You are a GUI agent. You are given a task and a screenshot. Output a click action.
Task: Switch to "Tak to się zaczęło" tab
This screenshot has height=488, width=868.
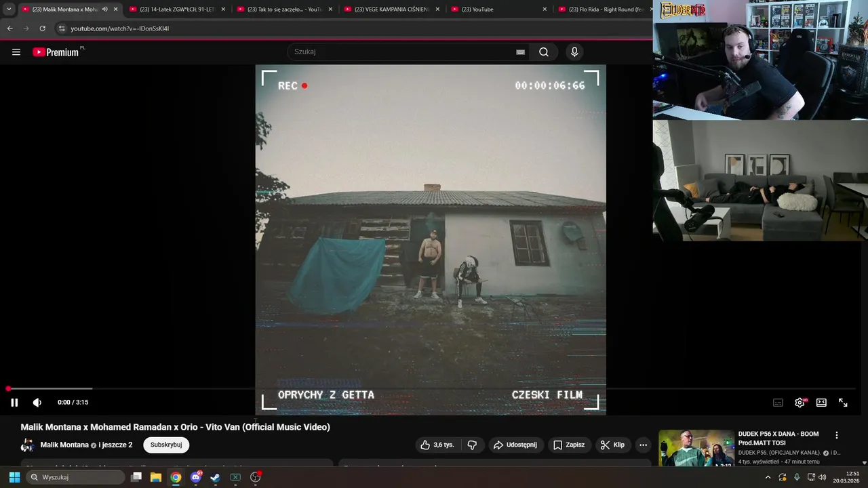284,9
